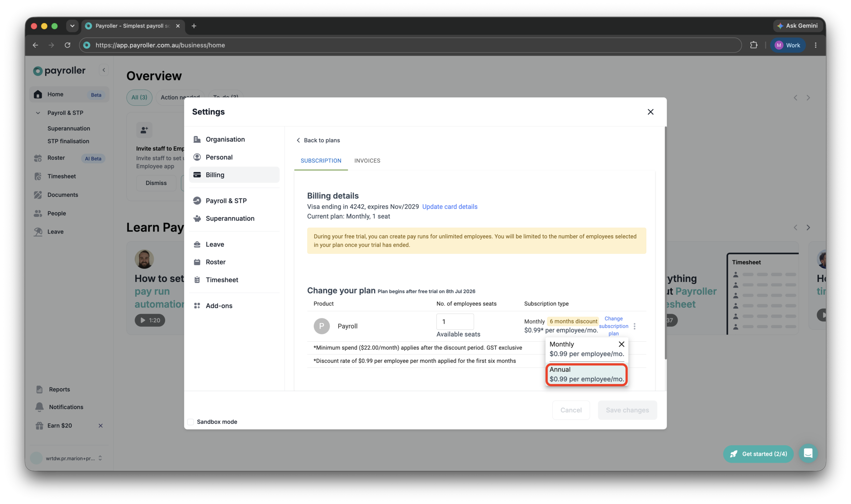The width and height of the screenshot is (851, 504).
Task: Open Superannuation under Payroll & STP
Action: click(68, 128)
